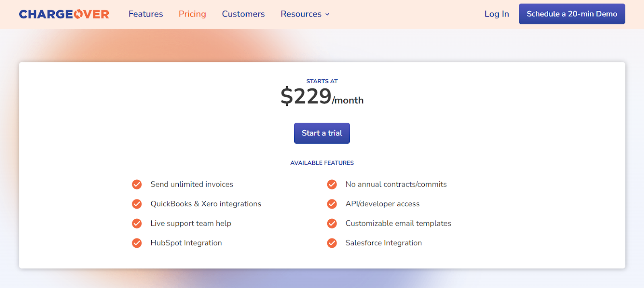Click the checkmark beside Salesforce Integration
This screenshot has width=644, height=288.
[x=332, y=243]
